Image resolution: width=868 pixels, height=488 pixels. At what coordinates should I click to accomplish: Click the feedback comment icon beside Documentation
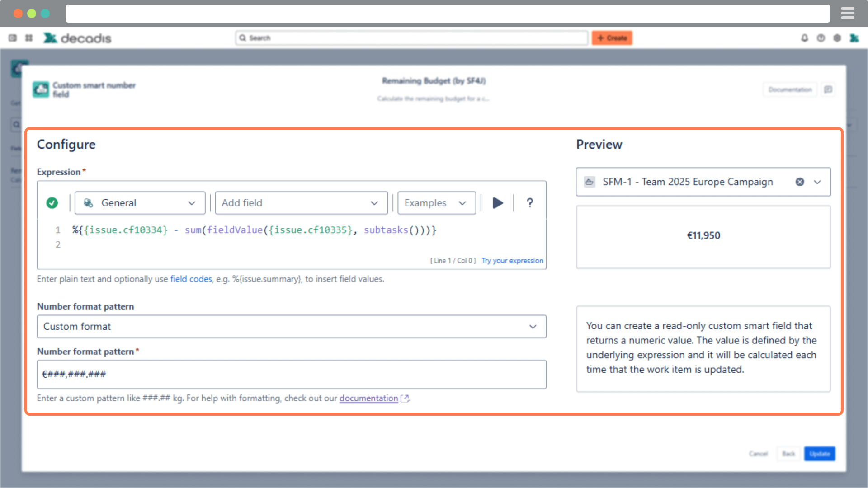pyautogui.click(x=828, y=89)
